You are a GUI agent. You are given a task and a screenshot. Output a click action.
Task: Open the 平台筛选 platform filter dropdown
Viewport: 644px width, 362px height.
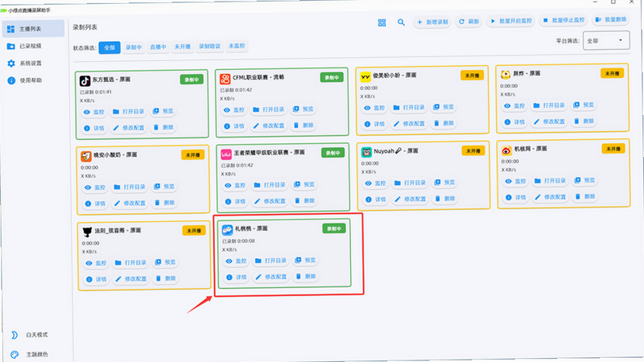coord(606,41)
